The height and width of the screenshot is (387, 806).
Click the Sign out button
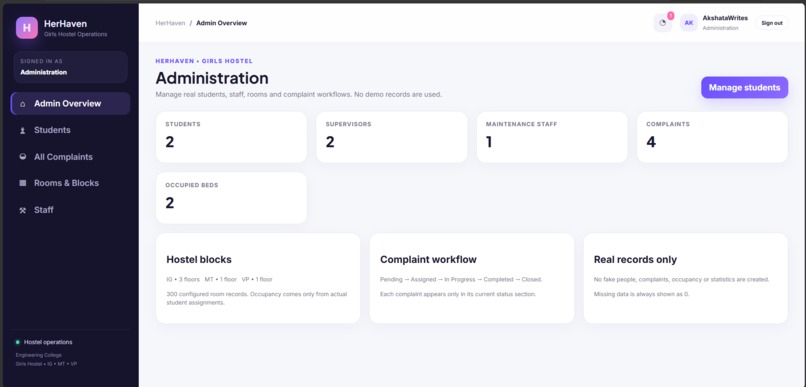[x=772, y=23]
